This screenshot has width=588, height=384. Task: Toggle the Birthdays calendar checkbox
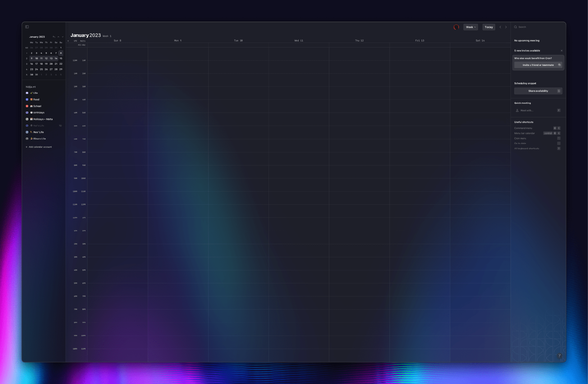coord(27,112)
